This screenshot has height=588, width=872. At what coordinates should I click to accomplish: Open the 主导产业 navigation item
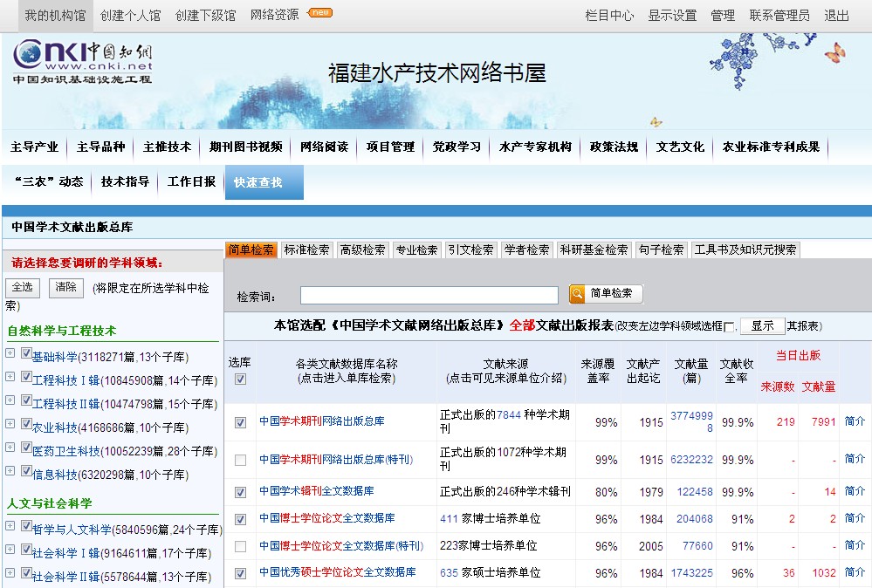coord(35,147)
